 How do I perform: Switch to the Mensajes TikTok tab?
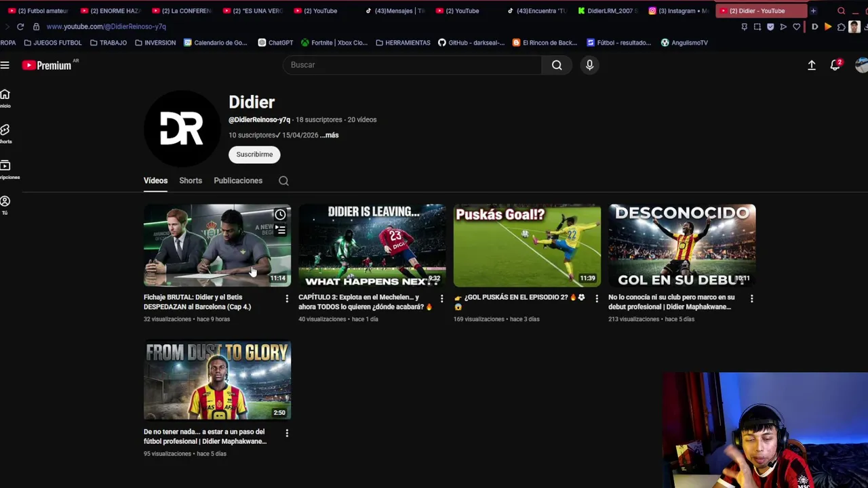[395, 11]
